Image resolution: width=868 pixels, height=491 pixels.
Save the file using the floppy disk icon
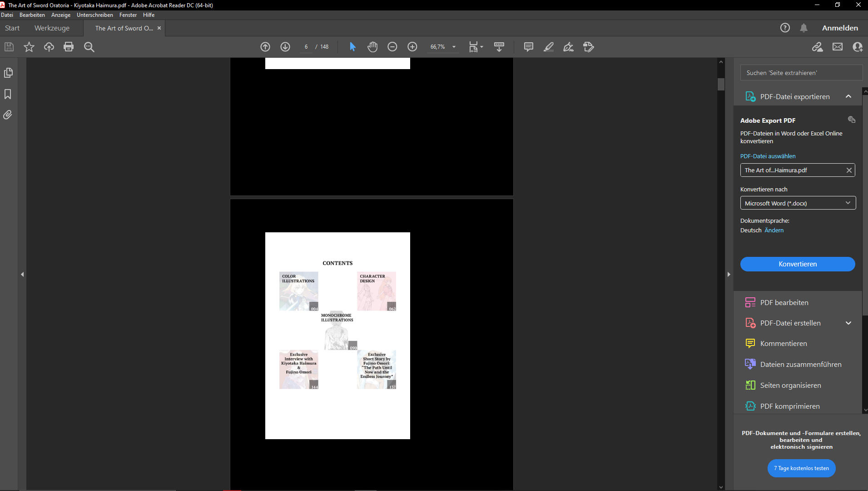(x=9, y=47)
